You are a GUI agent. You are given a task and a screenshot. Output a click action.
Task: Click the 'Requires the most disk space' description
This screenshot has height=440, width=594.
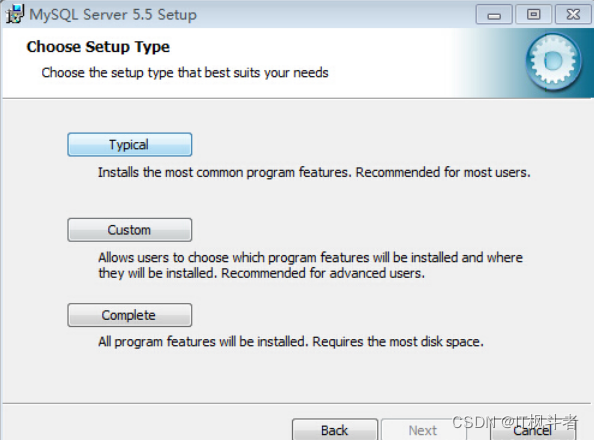pyautogui.click(x=398, y=342)
